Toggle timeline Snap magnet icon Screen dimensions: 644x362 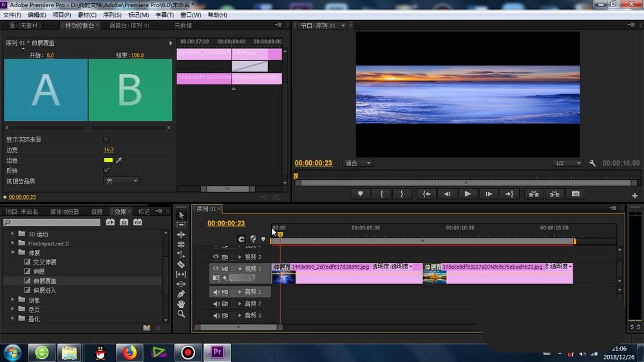click(x=241, y=239)
